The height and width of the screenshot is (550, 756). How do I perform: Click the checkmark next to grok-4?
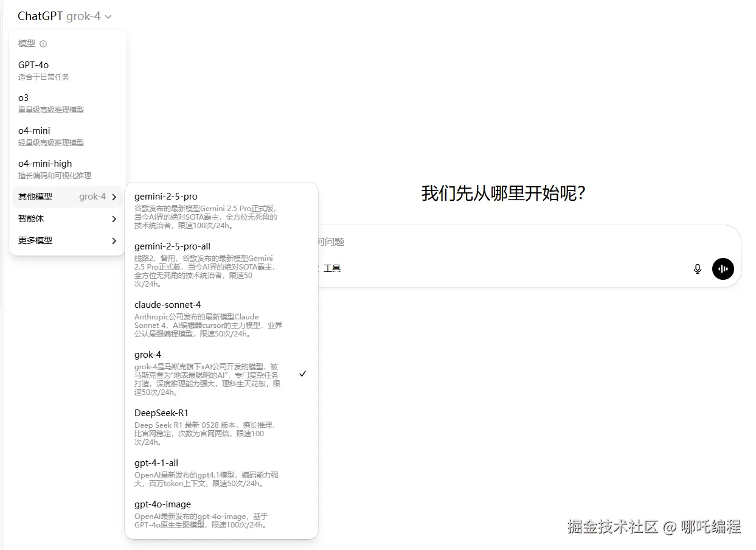302,373
